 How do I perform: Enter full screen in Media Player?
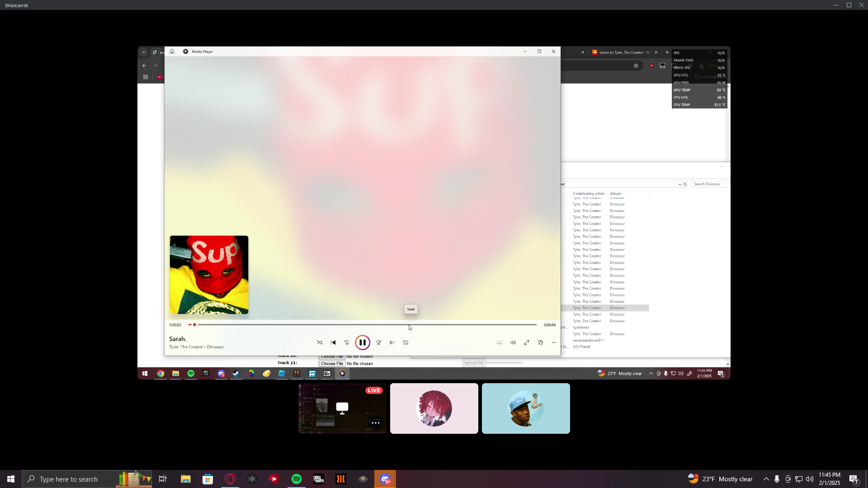point(527,343)
